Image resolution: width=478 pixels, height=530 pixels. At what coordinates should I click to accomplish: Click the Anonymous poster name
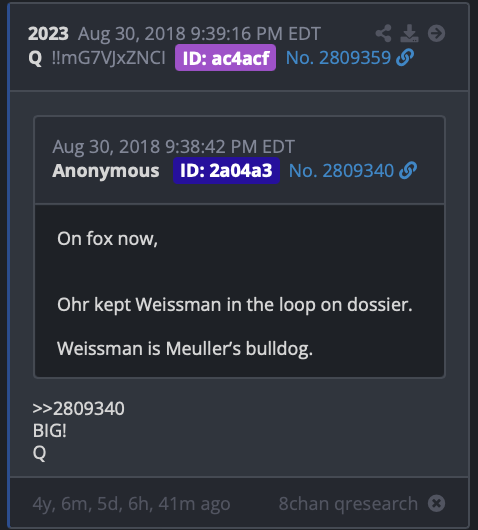(x=106, y=171)
